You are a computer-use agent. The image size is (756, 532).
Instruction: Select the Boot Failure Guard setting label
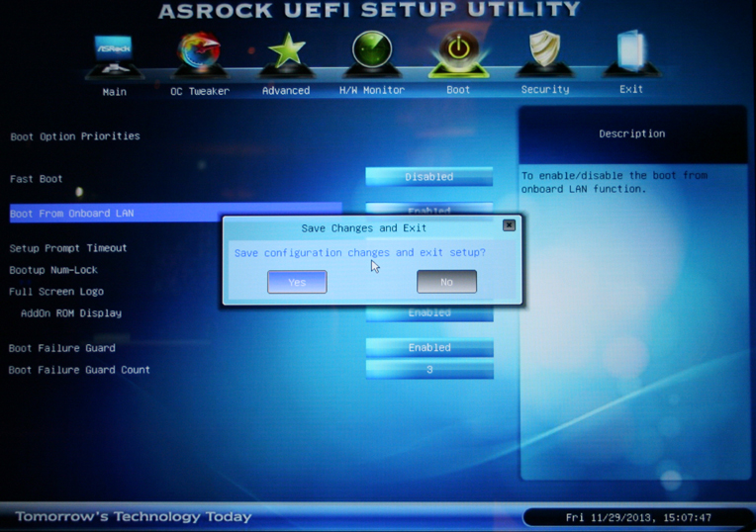[x=62, y=348]
